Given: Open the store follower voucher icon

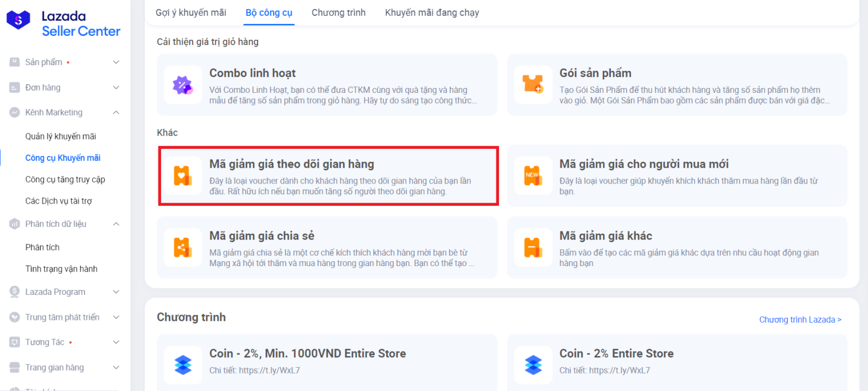Looking at the screenshot, I should (x=183, y=176).
